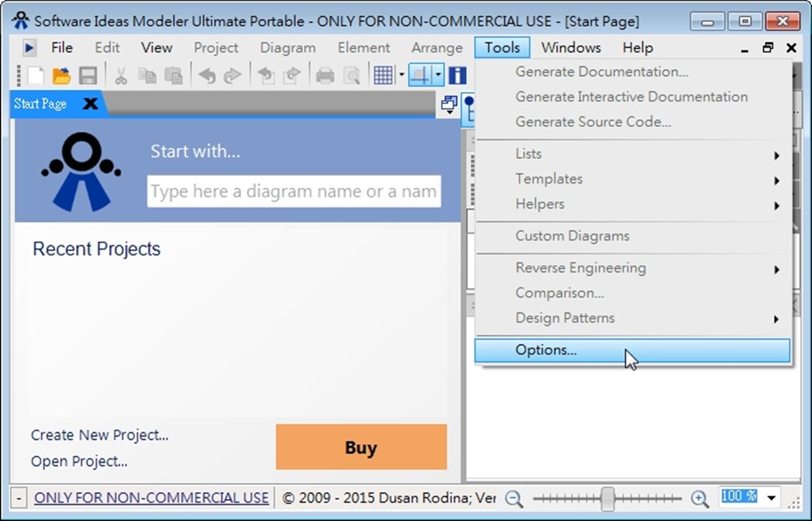
Task: Click the Redo arrow icon
Action: click(232, 75)
